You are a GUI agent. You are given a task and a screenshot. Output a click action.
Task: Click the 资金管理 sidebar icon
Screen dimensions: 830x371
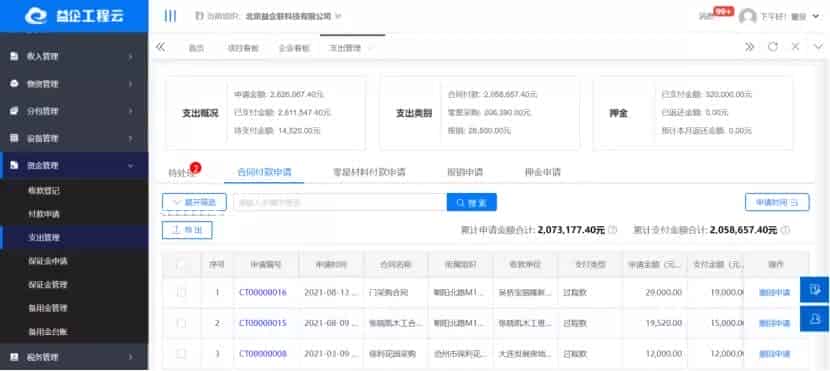coord(15,166)
